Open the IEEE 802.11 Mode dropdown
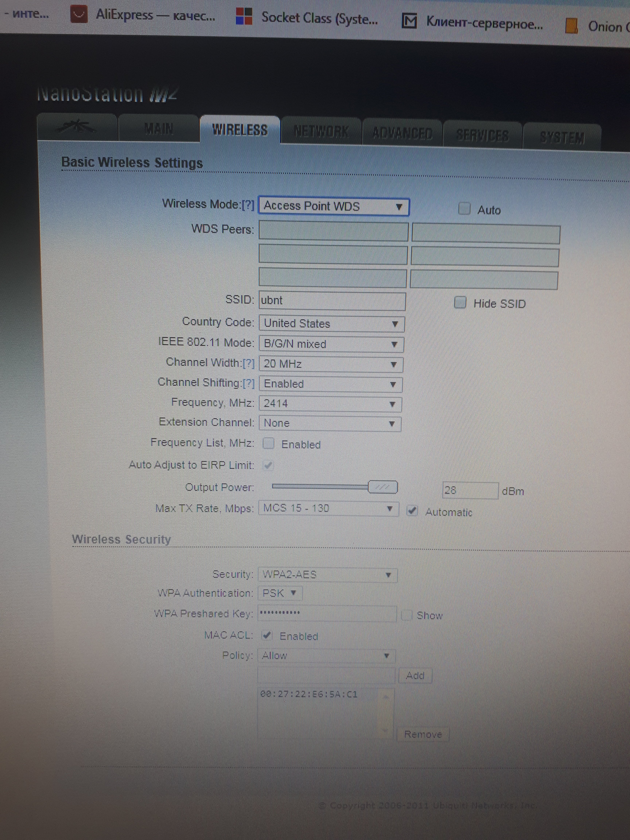This screenshot has width=630, height=840. click(x=331, y=344)
